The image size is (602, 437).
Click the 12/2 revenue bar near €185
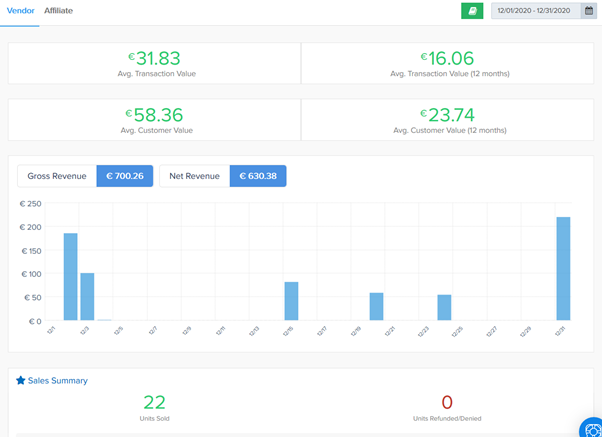tap(70, 276)
